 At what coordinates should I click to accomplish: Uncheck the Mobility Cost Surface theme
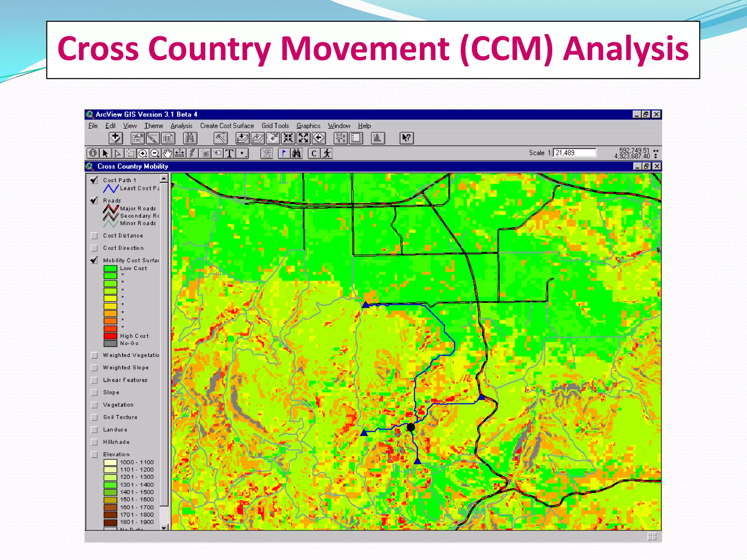tap(94, 260)
